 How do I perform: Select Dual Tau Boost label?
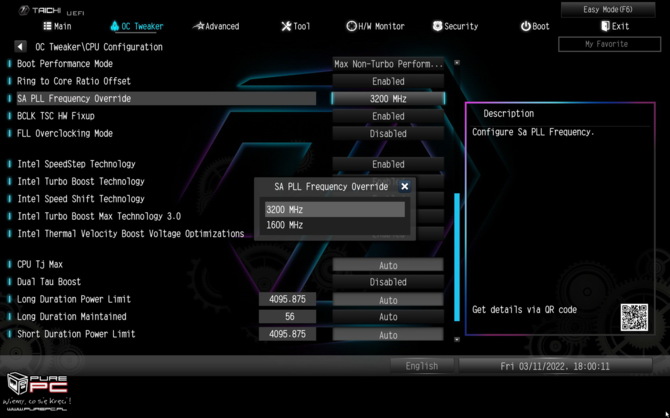pos(49,282)
